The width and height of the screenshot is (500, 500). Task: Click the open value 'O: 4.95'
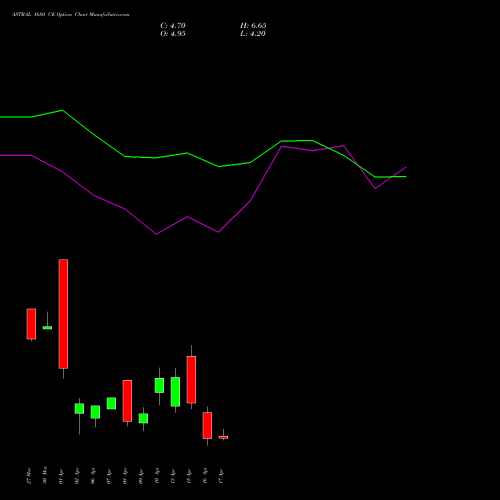tap(173, 34)
